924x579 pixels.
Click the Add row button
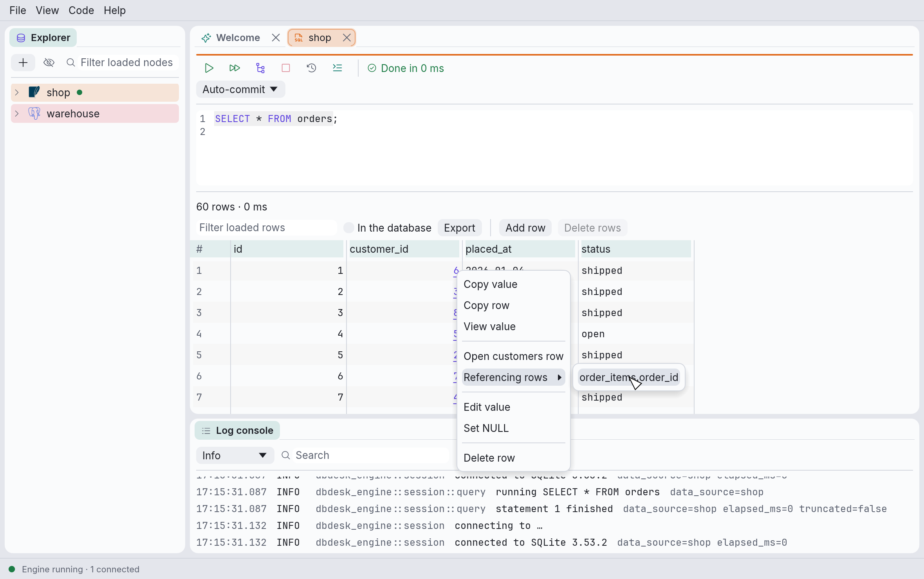525,228
